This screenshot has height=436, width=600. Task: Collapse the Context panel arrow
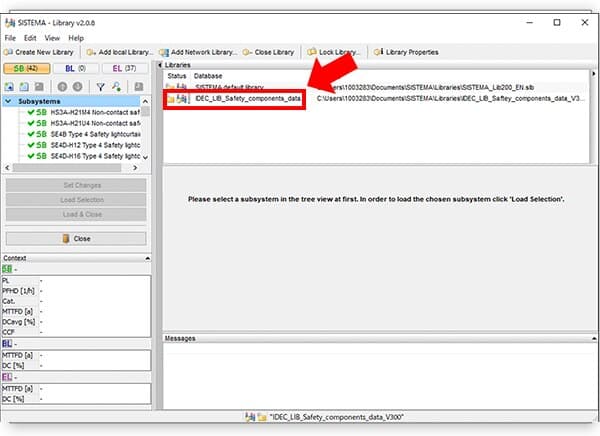[147, 258]
